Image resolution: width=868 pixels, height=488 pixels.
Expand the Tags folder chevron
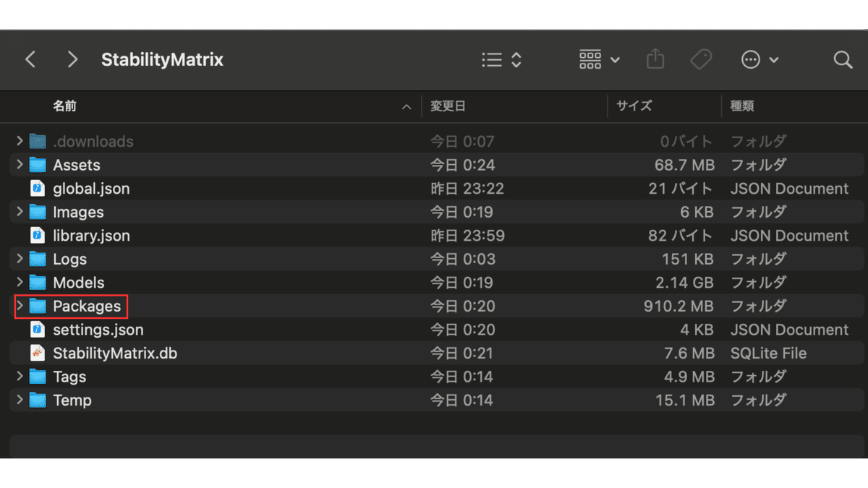click(x=20, y=376)
